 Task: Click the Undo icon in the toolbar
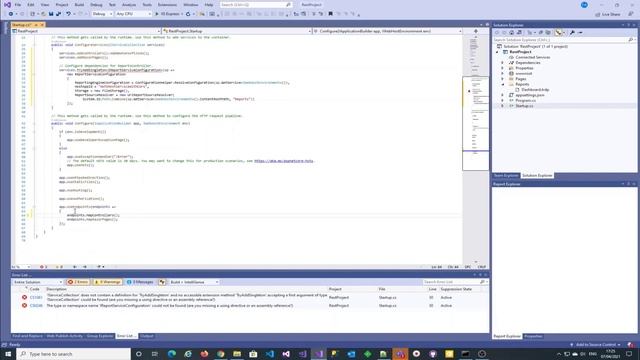(69, 14)
